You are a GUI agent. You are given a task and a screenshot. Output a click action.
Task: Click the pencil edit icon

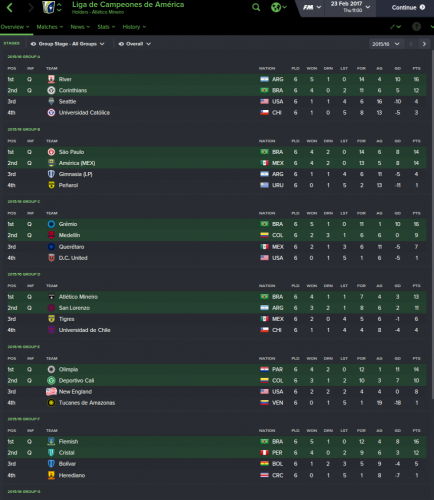click(x=395, y=27)
